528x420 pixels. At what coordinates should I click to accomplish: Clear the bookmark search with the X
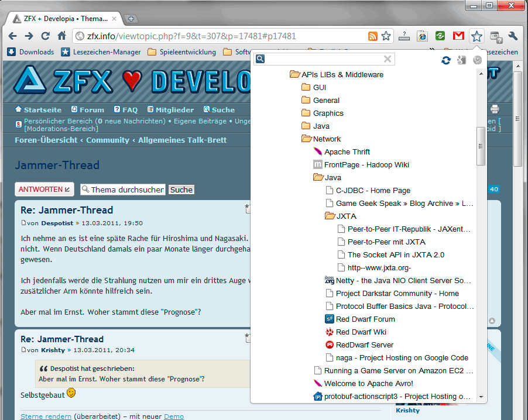click(388, 59)
